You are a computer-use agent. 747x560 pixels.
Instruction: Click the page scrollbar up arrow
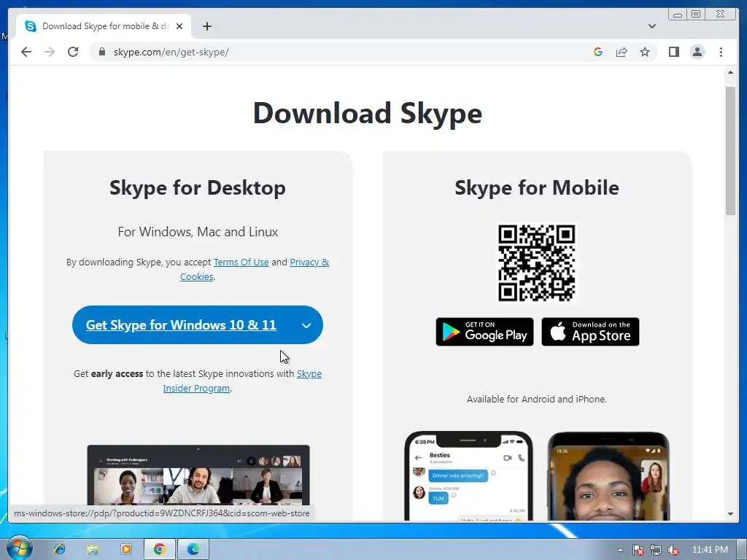pyautogui.click(x=730, y=72)
